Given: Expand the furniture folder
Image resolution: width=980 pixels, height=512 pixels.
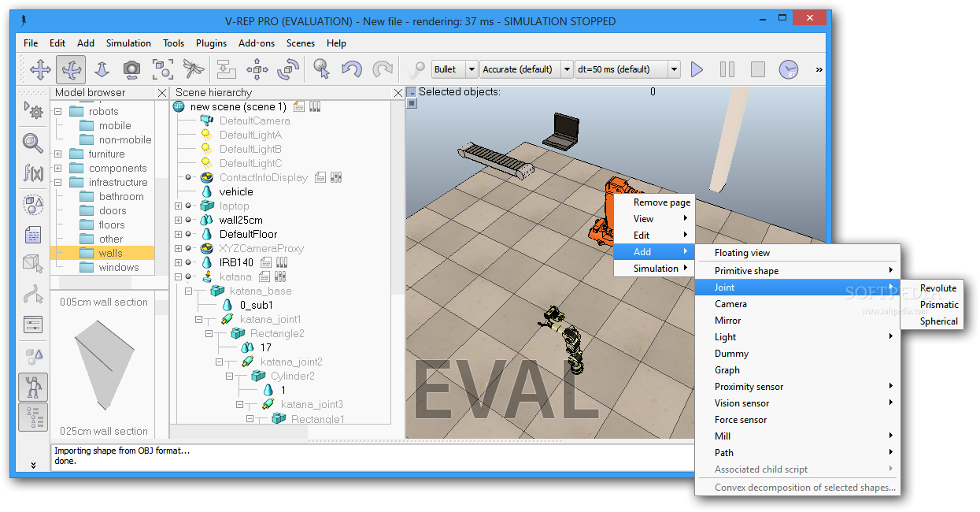Looking at the screenshot, I should [57, 154].
